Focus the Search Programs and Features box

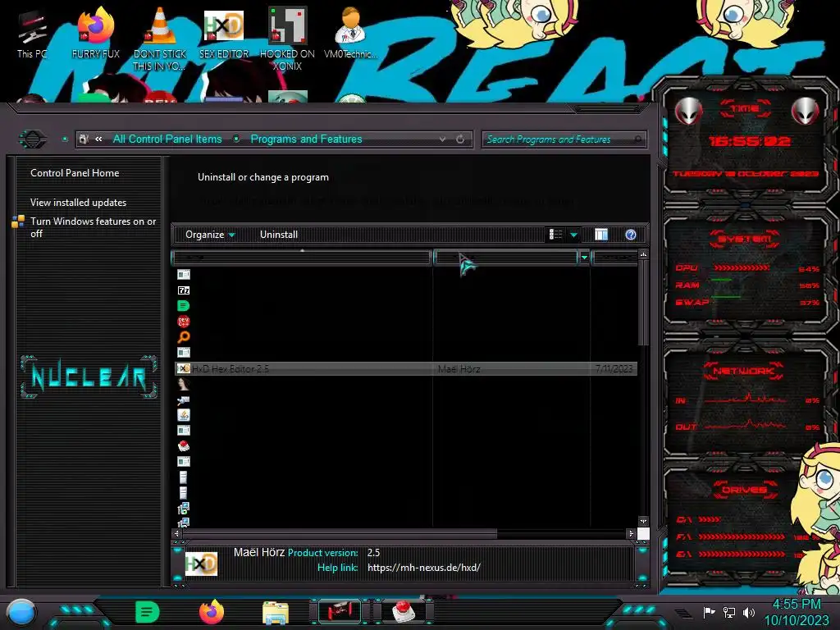pos(564,139)
